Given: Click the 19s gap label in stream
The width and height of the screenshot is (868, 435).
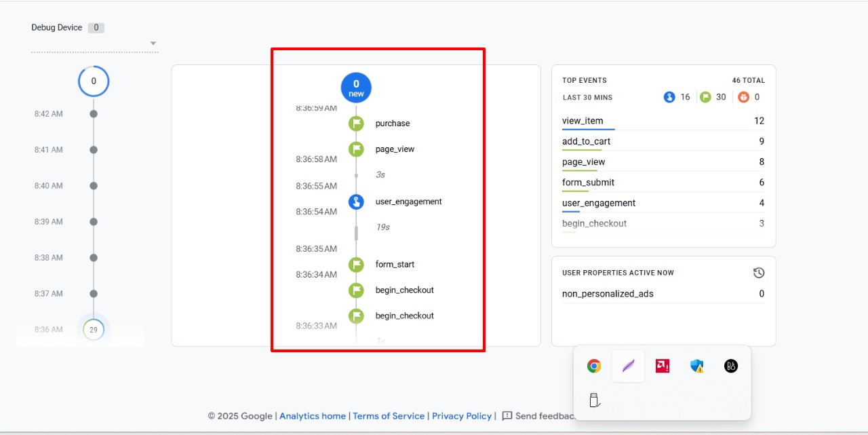Looking at the screenshot, I should click(383, 227).
